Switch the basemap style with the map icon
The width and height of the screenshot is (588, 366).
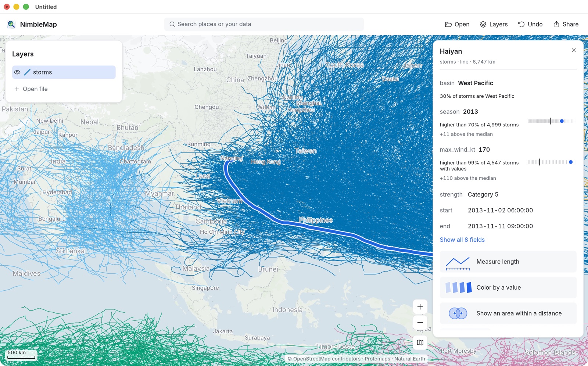(420, 342)
